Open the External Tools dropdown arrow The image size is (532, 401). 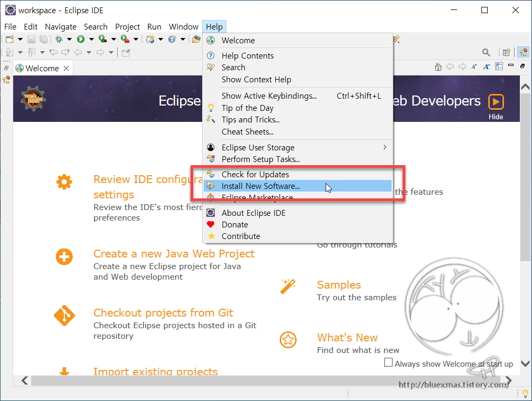136,40
